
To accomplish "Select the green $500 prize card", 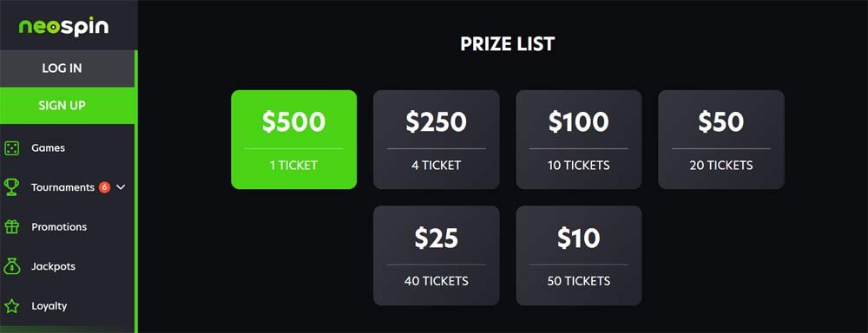I will tap(294, 140).
